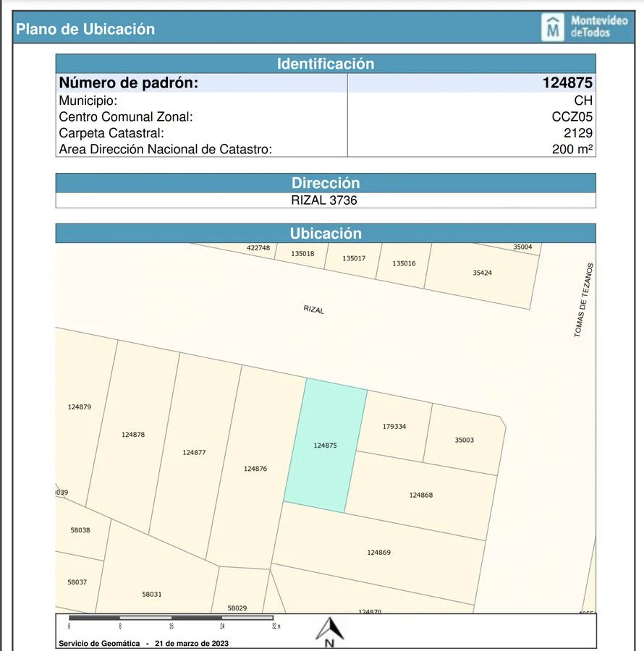Click the RIZAL 3736 address field
The height and width of the screenshot is (651, 644).
coord(324,200)
